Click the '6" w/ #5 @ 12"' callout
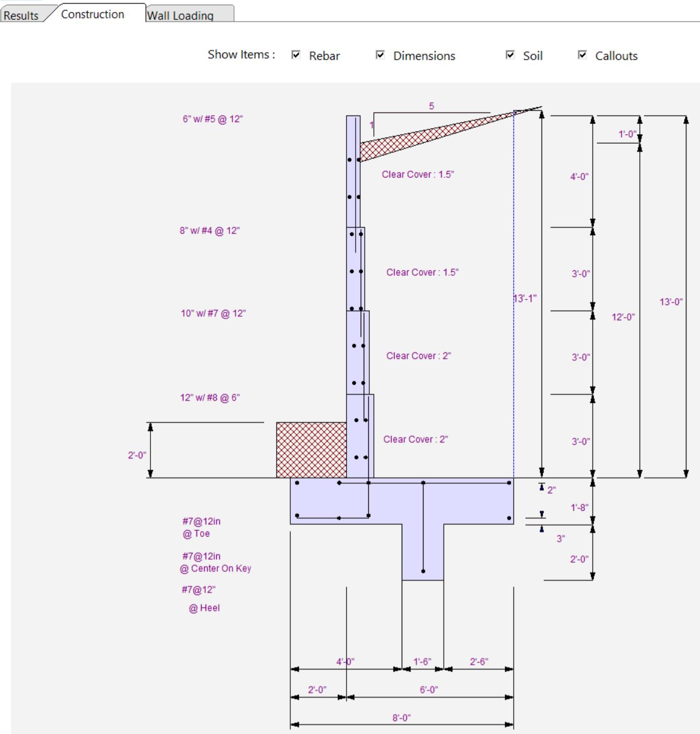Screen dimensions: 700x734 [213, 119]
